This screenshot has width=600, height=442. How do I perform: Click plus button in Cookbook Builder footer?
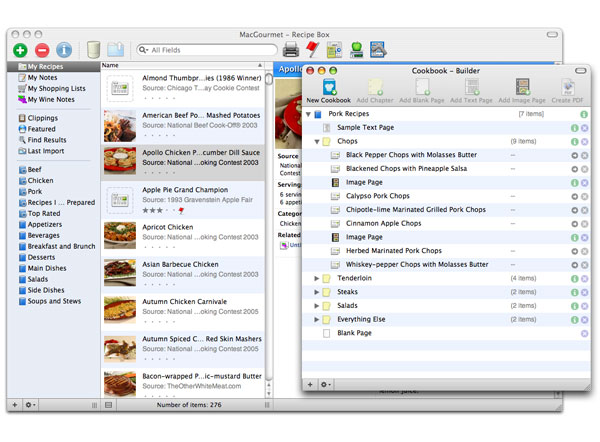coord(310,384)
